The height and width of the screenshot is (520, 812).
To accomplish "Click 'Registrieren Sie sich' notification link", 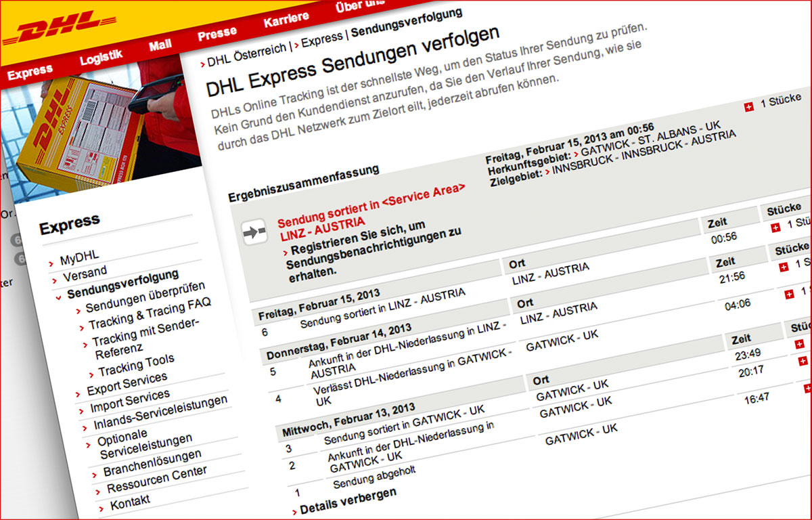I will (372, 251).
